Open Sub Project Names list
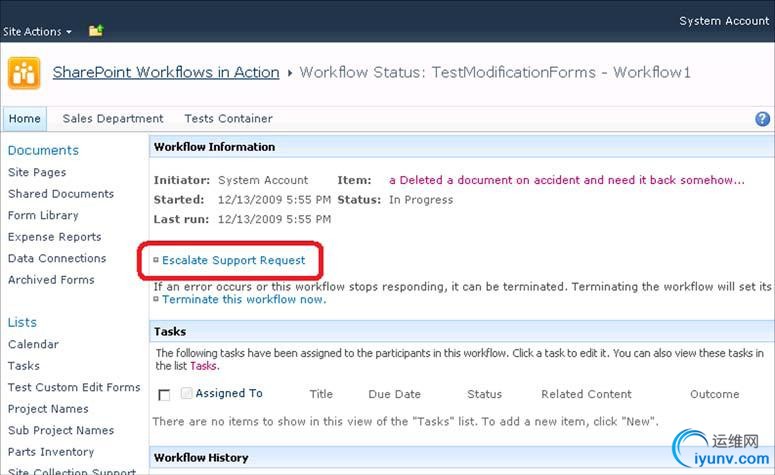This screenshot has width=775, height=475. click(x=61, y=431)
